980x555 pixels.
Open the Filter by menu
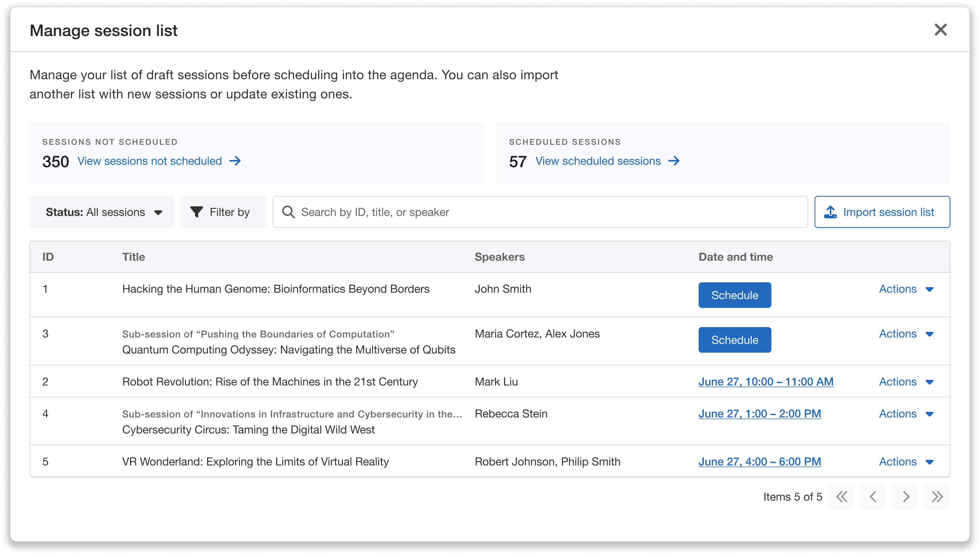[x=223, y=212]
